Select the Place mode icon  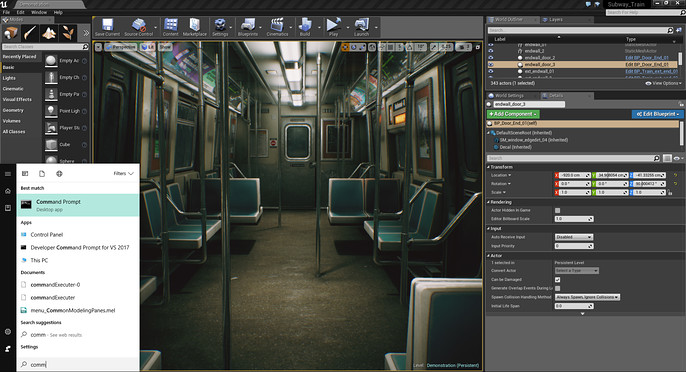point(10,33)
